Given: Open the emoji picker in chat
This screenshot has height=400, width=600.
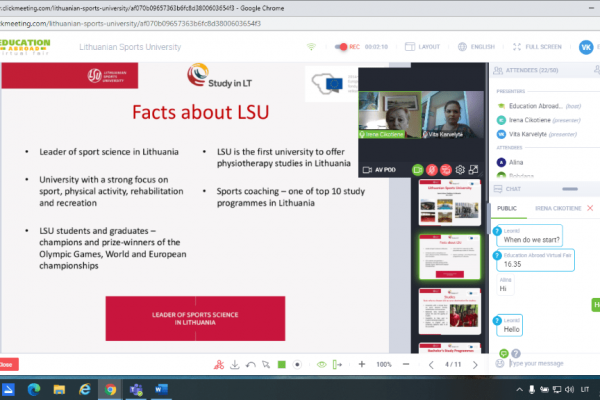Looking at the screenshot, I should point(500,363).
